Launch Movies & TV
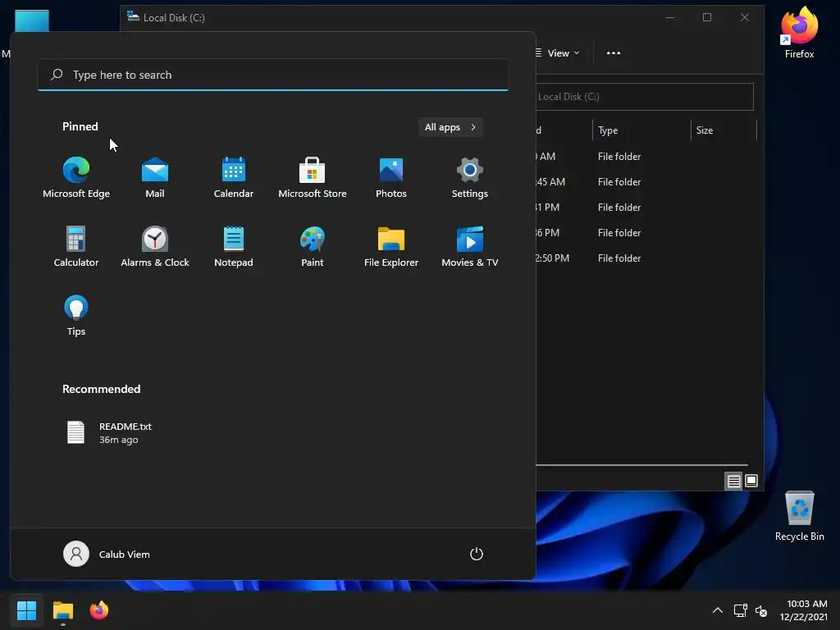The width and height of the screenshot is (840, 630). tap(470, 246)
